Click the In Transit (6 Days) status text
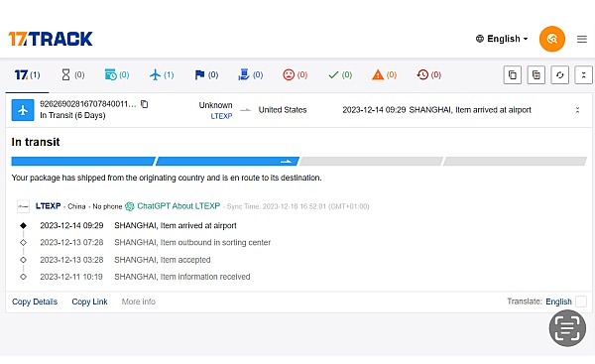This screenshot has width=595, height=364. [72, 115]
